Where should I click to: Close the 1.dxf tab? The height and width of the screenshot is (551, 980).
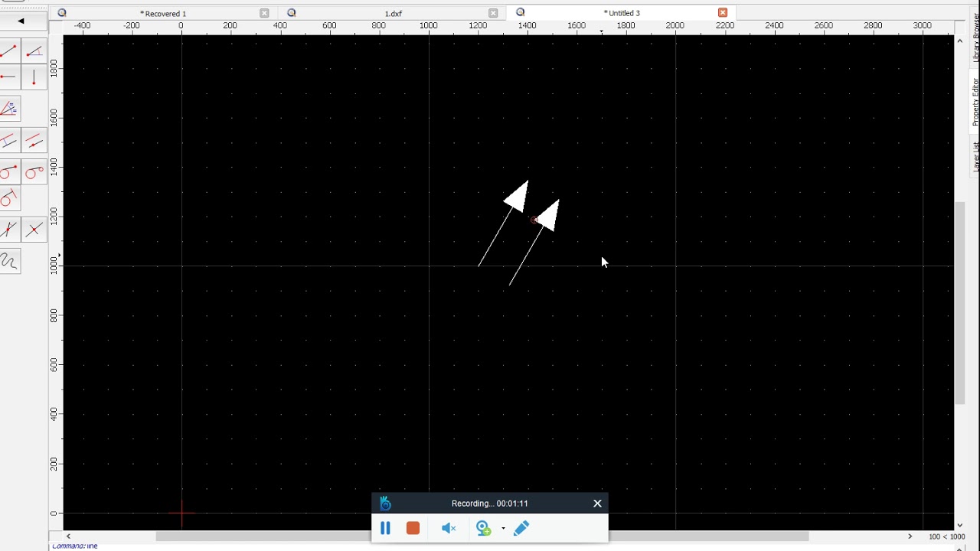493,13
